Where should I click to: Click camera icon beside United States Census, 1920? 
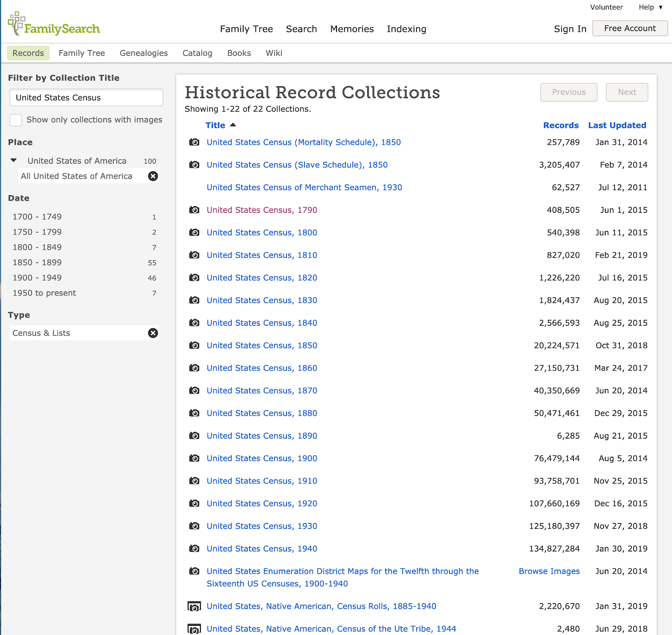pos(194,504)
